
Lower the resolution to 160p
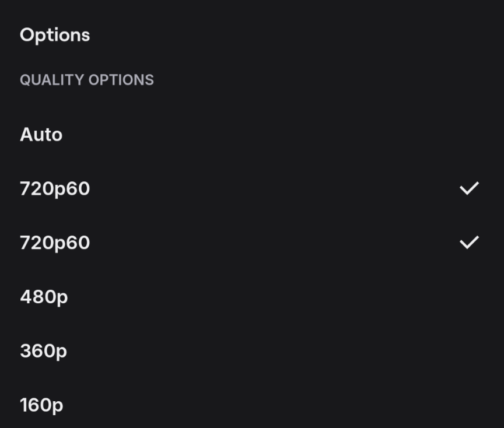(x=41, y=405)
